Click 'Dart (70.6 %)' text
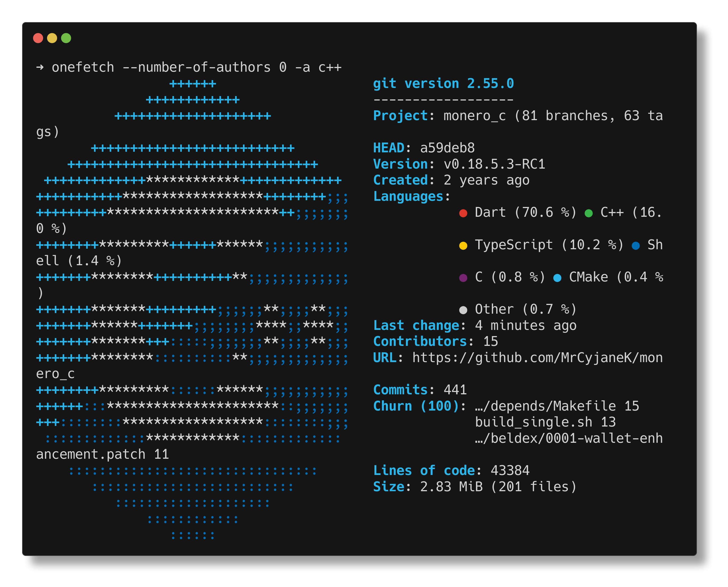The width and height of the screenshot is (728, 587). coord(526,212)
